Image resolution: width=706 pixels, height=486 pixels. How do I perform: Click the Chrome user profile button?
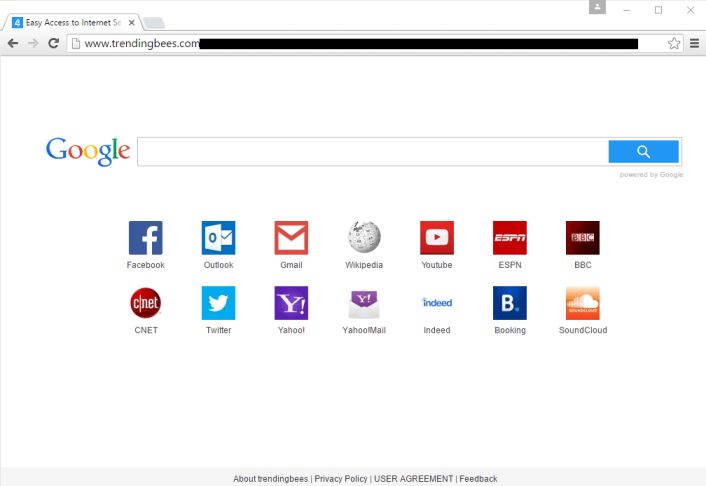[597, 7]
